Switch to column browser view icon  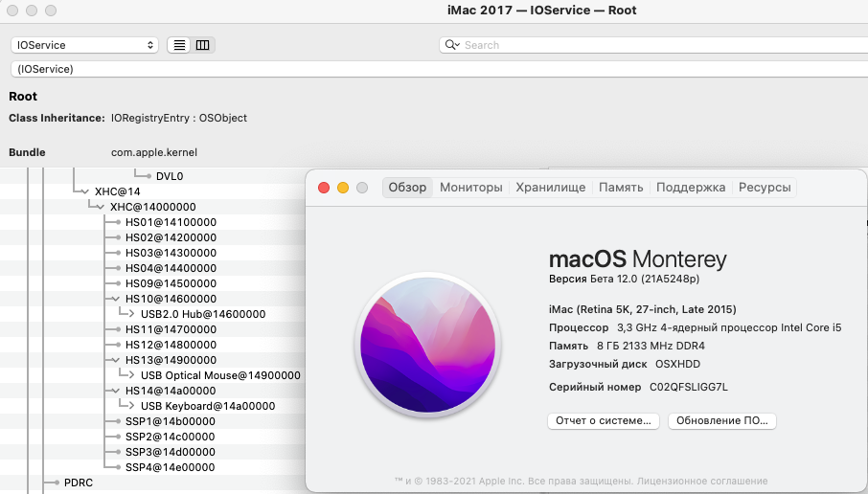click(202, 45)
